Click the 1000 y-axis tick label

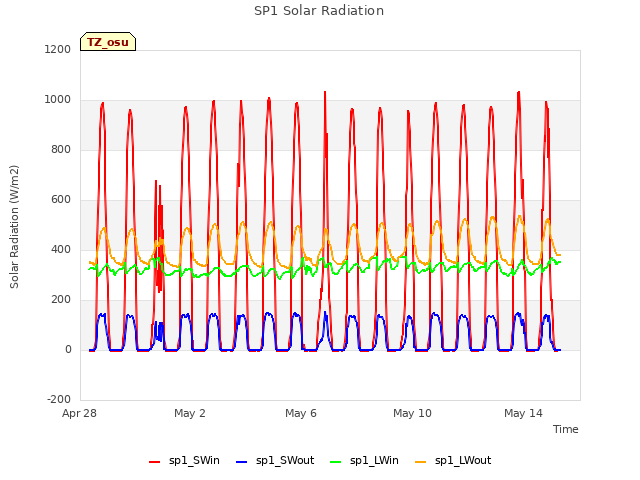(x=58, y=100)
